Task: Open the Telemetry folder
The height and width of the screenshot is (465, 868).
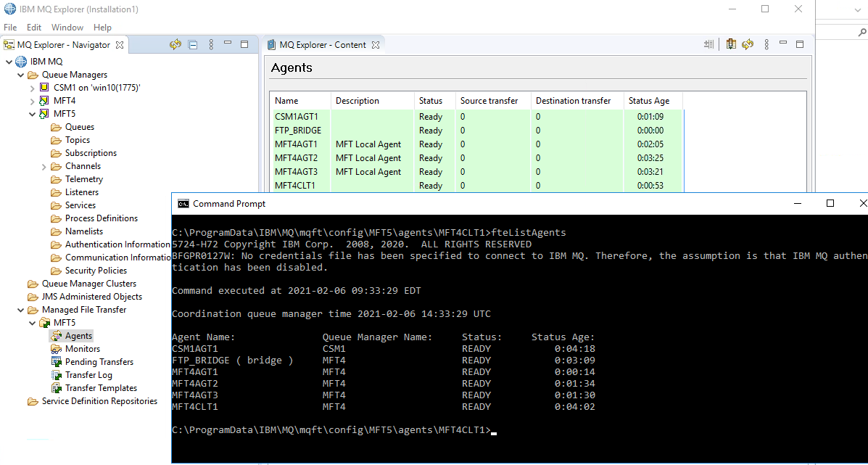Action: [x=84, y=179]
